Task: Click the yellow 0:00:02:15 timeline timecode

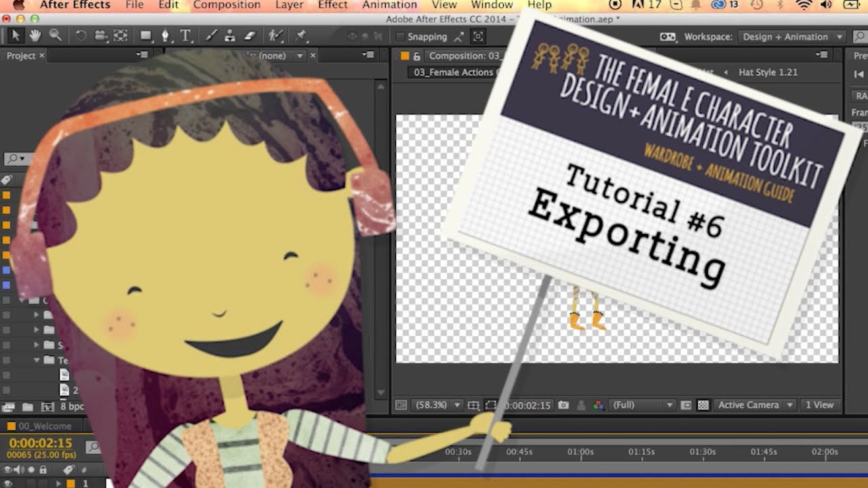Action: pyautogui.click(x=41, y=443)
